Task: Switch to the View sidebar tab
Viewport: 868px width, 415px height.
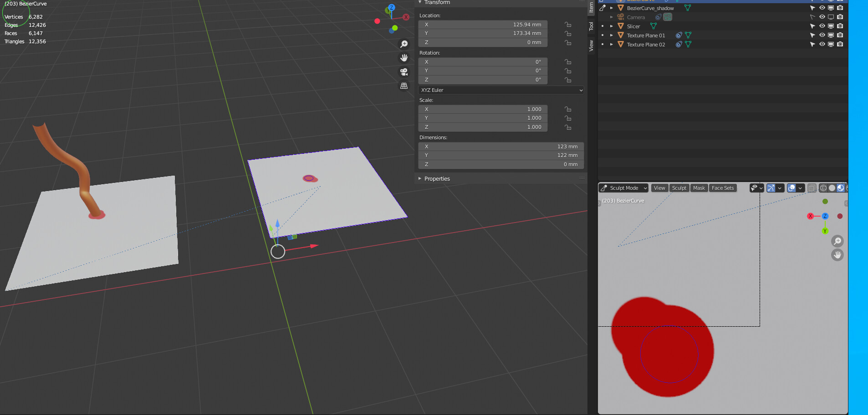Action: coord(591,46)
